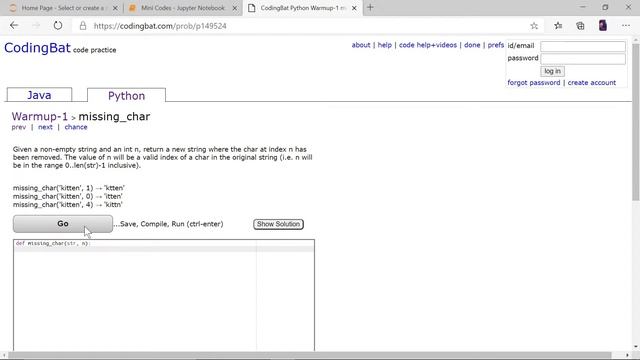Click example missing_char('kitten', 0) line
This screenshot has width=640, height=360.
(68, 196)
